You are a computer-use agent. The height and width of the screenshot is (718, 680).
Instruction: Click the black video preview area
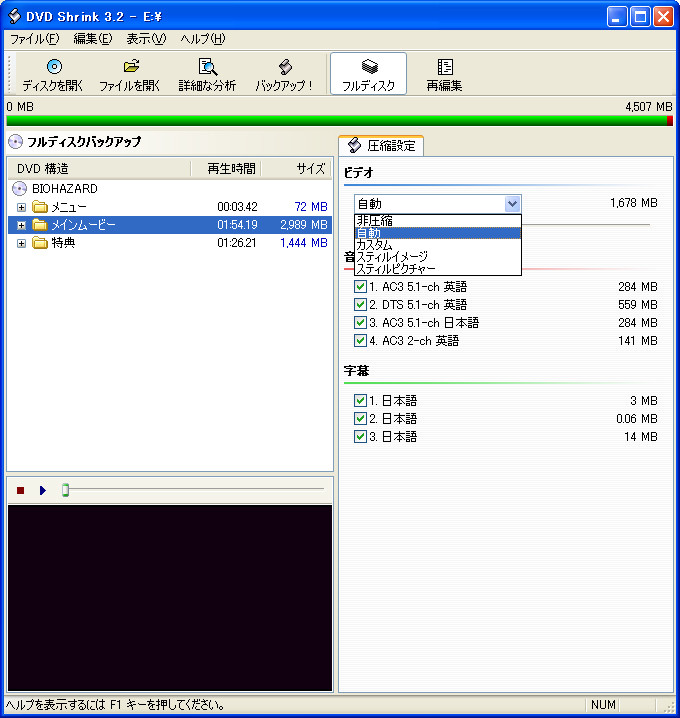coord(170,598)
